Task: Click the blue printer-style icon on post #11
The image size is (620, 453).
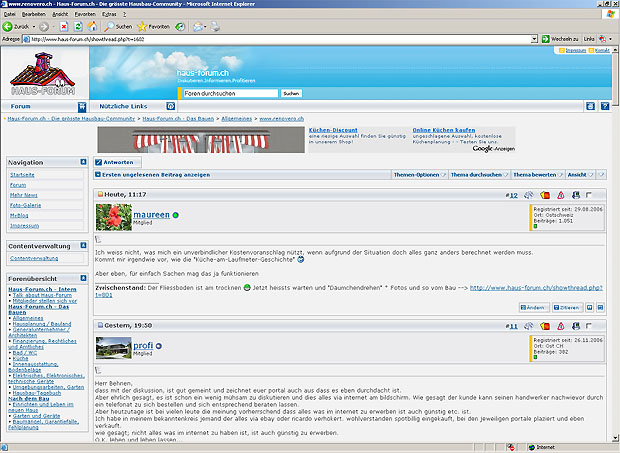Action: coord(576,326)
